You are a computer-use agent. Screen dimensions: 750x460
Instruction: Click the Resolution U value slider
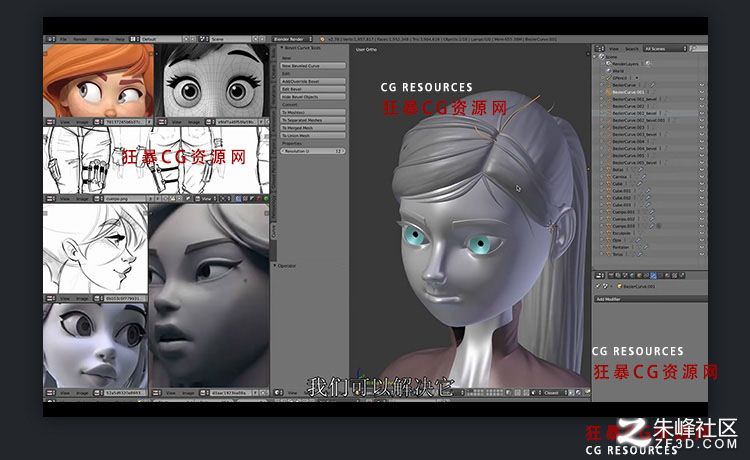[x=313, y=151]
